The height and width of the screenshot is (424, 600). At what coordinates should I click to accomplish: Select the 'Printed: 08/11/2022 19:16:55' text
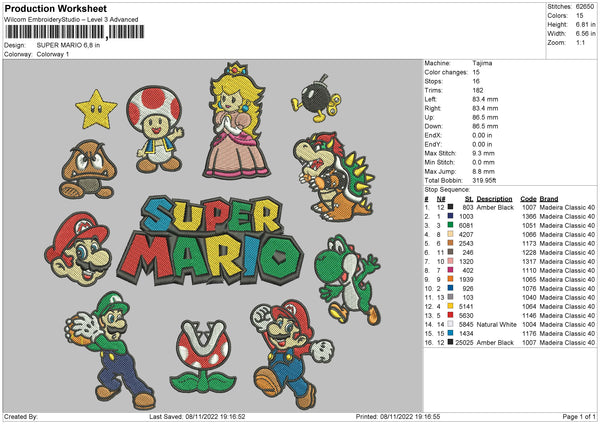398,416
